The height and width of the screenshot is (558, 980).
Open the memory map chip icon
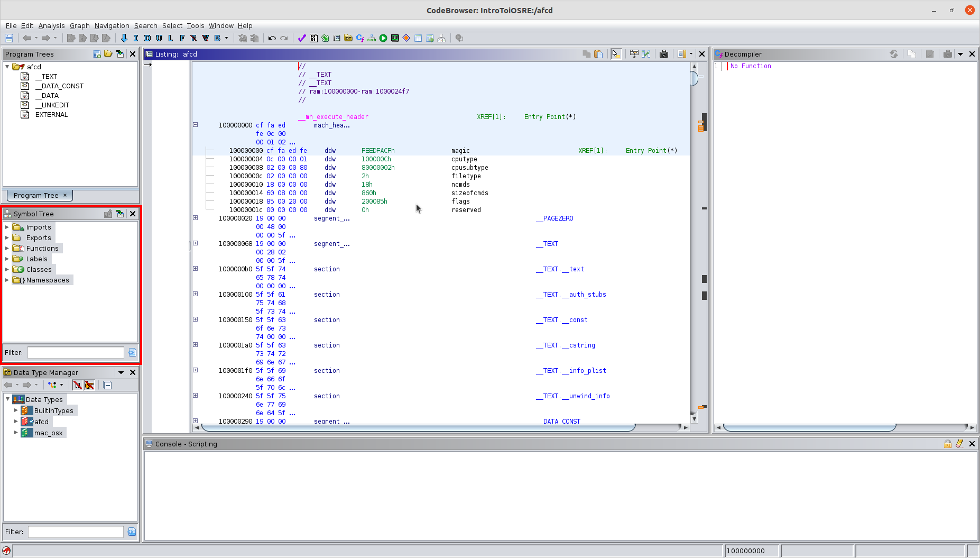395,38
